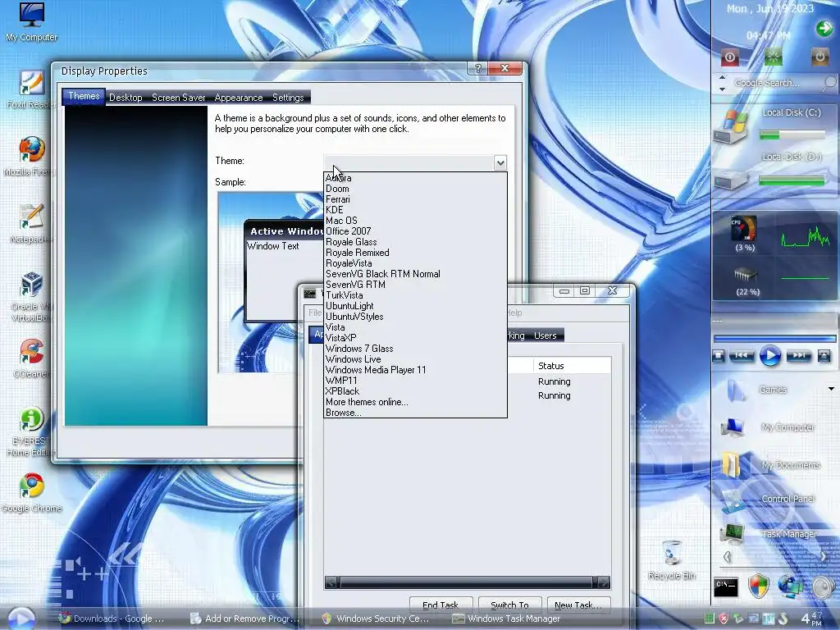Open Security Center shield sidebar icon
Viewport: 840px width, 630px height.
point(759,587)
